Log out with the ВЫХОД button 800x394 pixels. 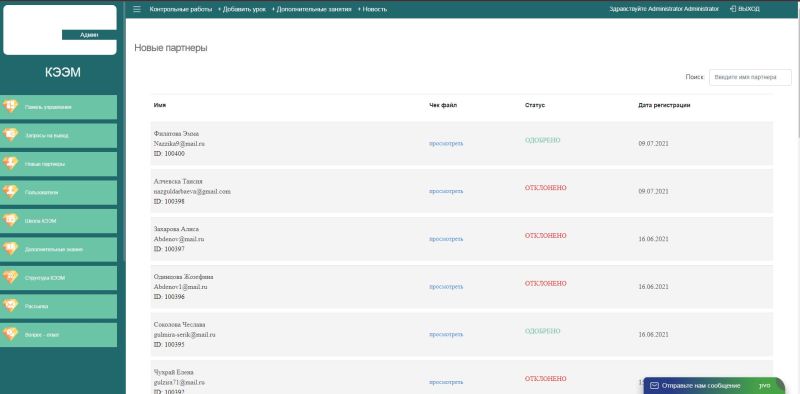[x=745, y=9]
